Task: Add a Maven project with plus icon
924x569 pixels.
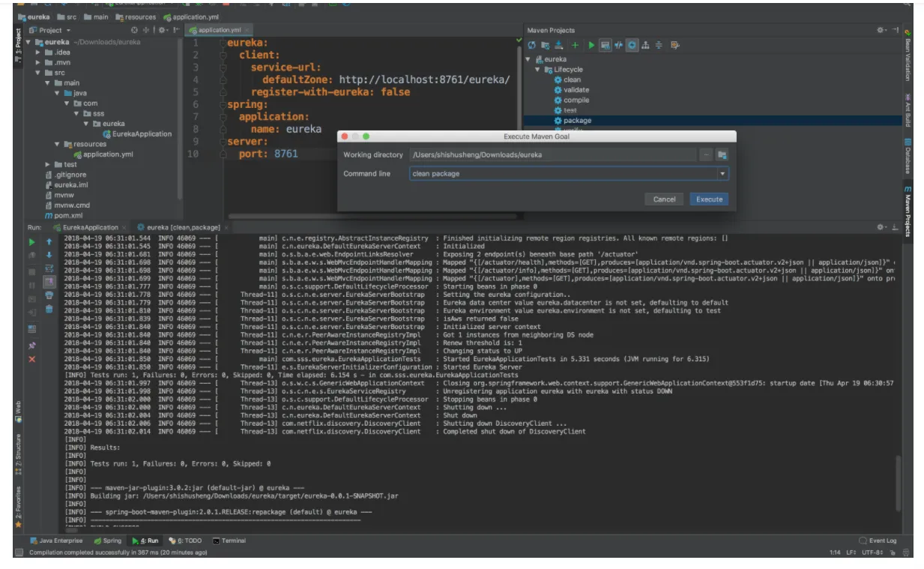Action: 576,45
